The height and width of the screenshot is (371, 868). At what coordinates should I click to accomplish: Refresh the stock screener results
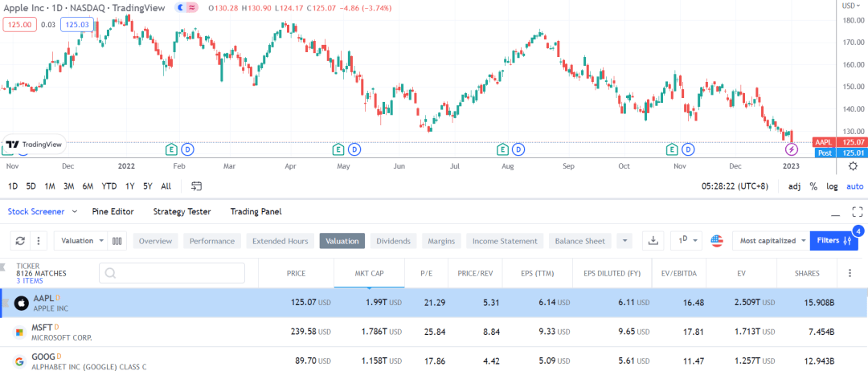pos(20,241)
